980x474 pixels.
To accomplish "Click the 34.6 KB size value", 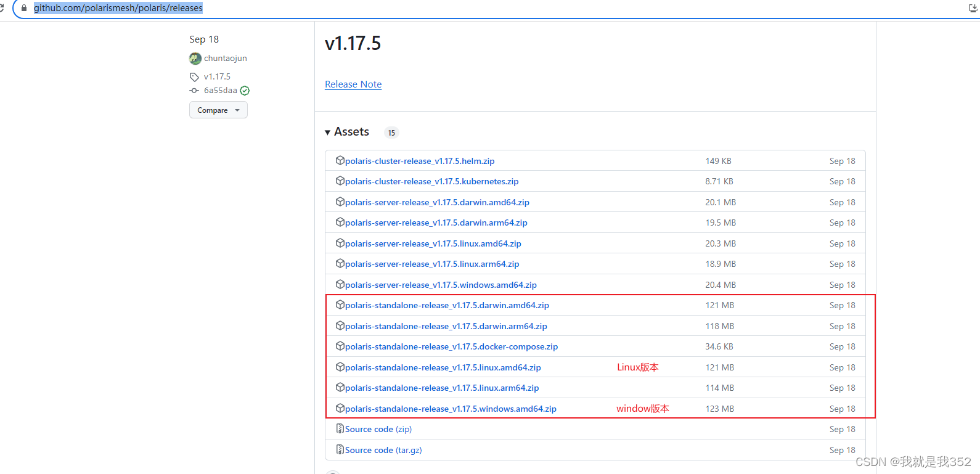I will point(719,346).
